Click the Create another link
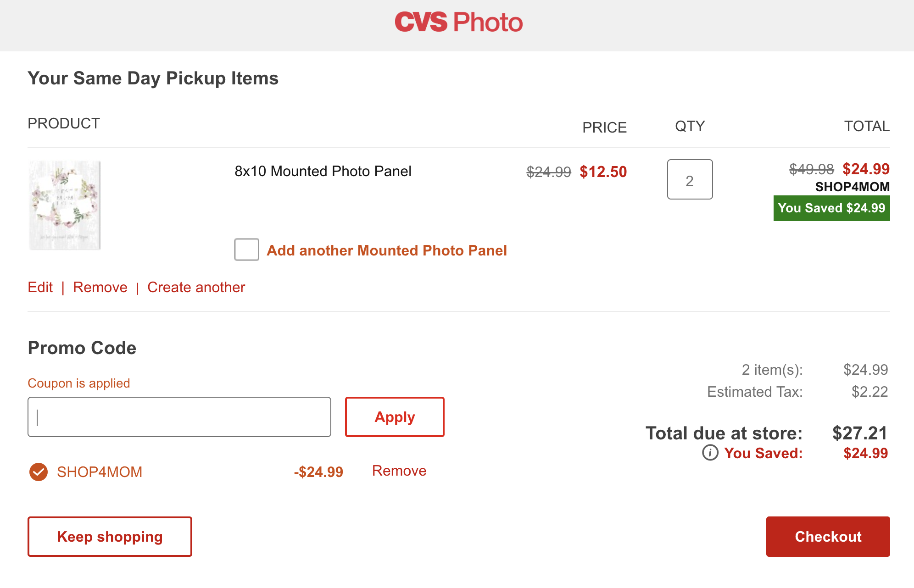 coord(196,287)
